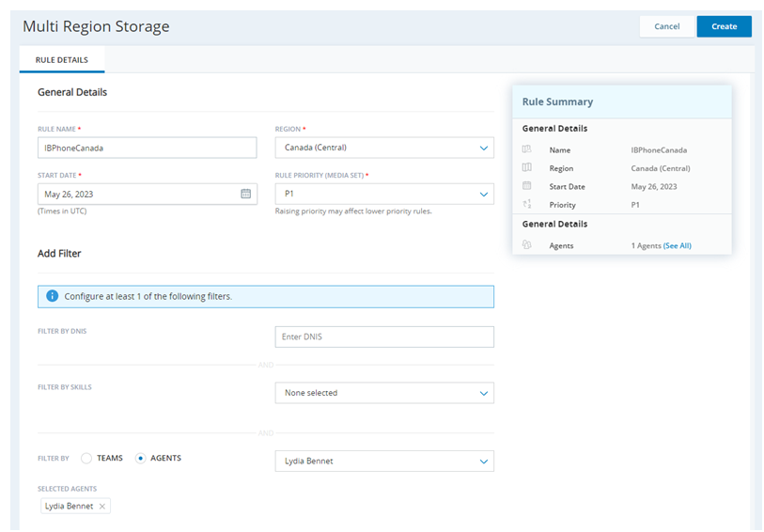Open the Region dropdown

pos(384,148)
